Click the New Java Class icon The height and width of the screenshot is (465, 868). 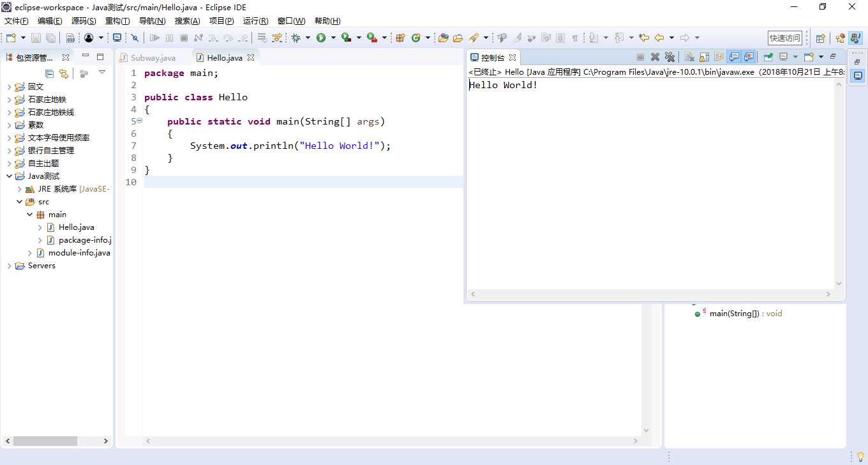(x=416, y=38)
